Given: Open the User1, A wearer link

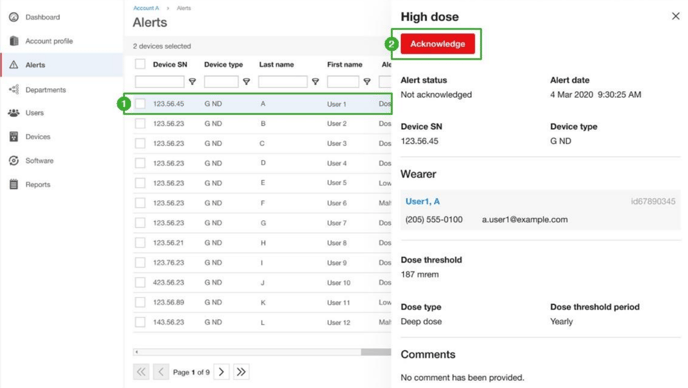Looking at the screenshot, I should [x=423, y=201].
